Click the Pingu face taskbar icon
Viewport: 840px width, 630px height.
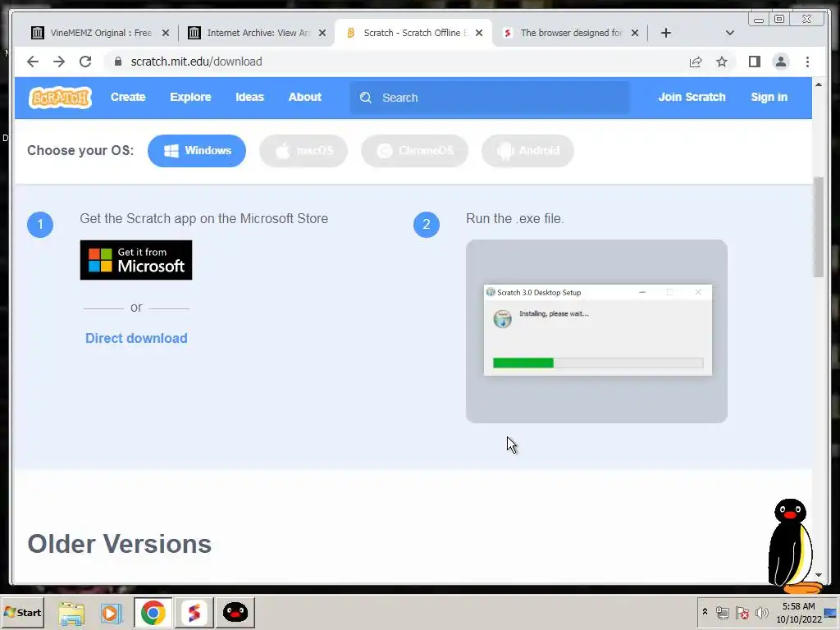click(235, 613)
